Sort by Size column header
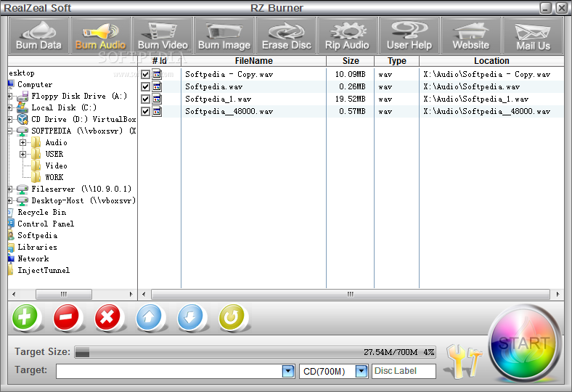The image size is (572, 392). (x=350, y=61)
